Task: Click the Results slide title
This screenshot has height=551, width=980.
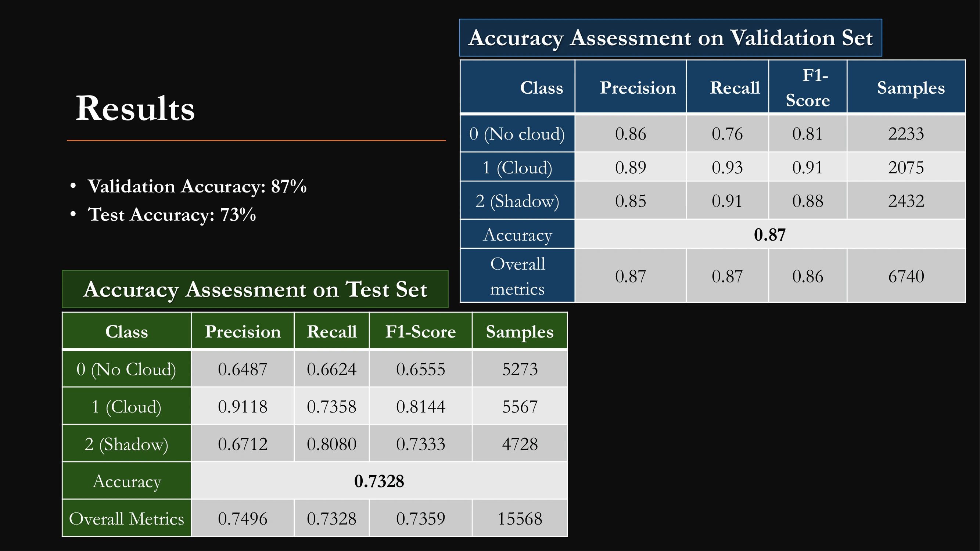Action: click(135, 109)
